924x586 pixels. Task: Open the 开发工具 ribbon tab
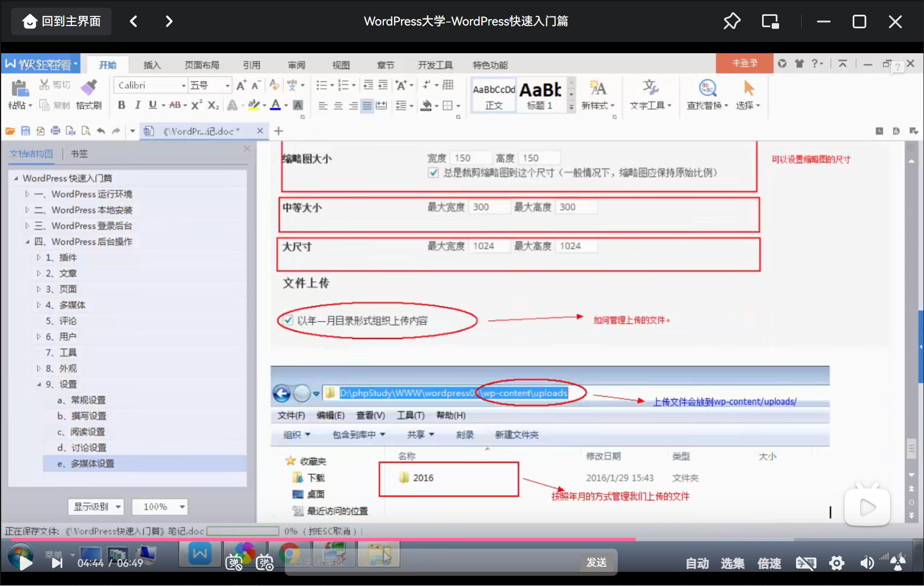(435, 65)
